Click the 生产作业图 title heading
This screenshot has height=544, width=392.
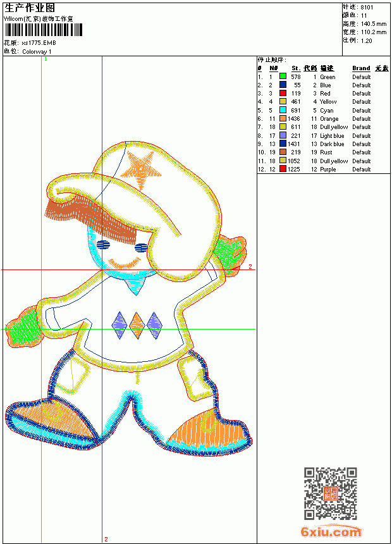pyautogui.click(x=30, y=8)
